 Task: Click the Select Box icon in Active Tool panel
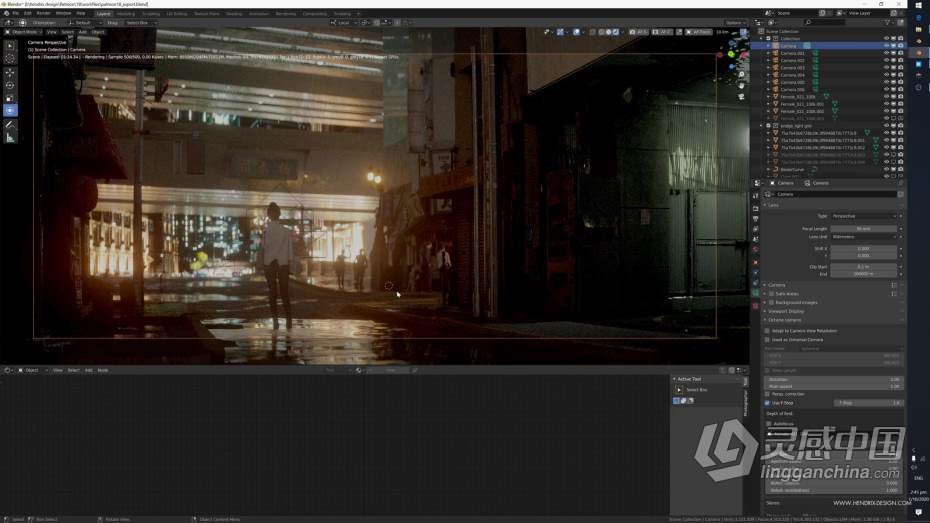(x=679, y=390)
